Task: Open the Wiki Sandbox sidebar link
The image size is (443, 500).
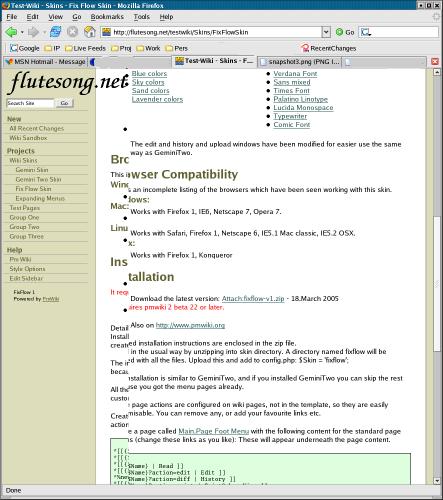Action: [28, 138]
